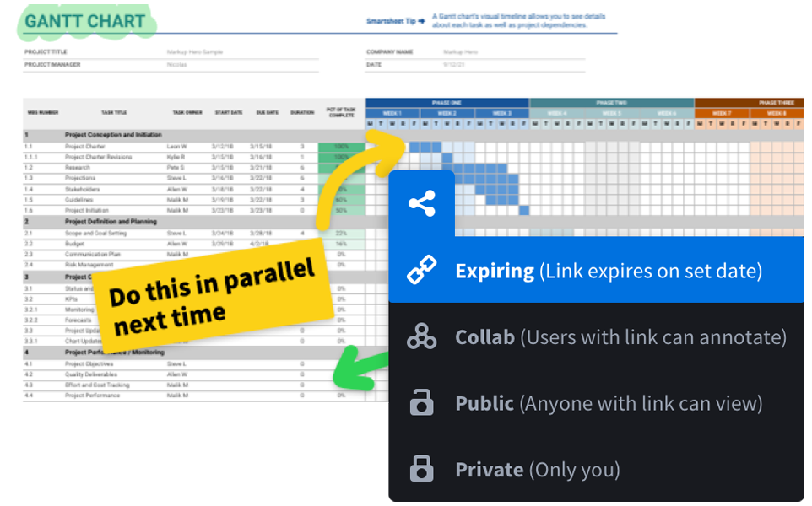Set sharing to Private (Only you)
The image size is (812, 506).
click(597, 469)
